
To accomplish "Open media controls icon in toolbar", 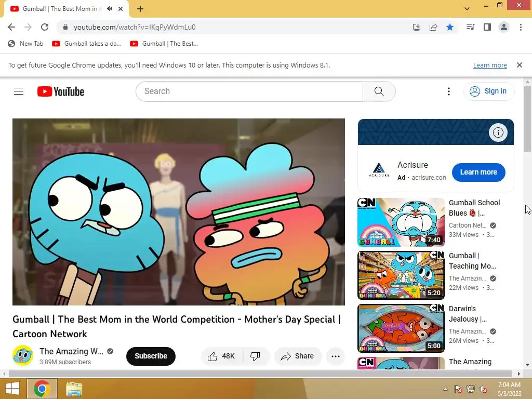I will (x=470, y=27).
